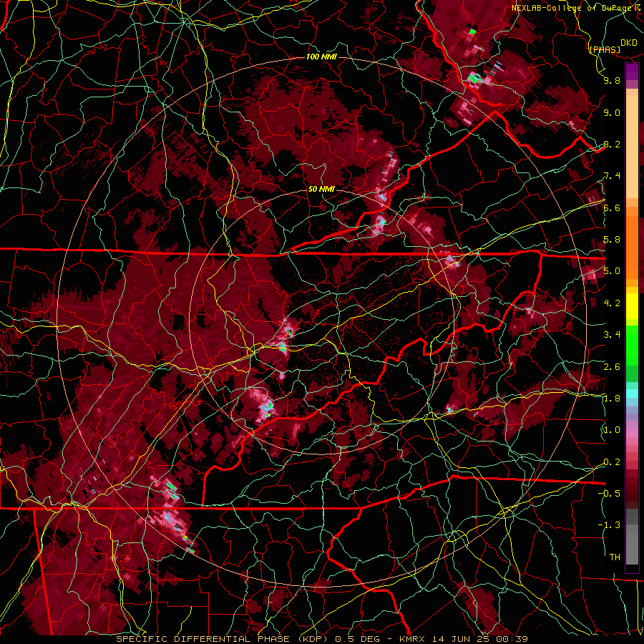The height and width of the screenshot is (644, 644).
Task: Click the 4.2 value on the color scale
Action: pyautogui.click(x=612, y=303)
